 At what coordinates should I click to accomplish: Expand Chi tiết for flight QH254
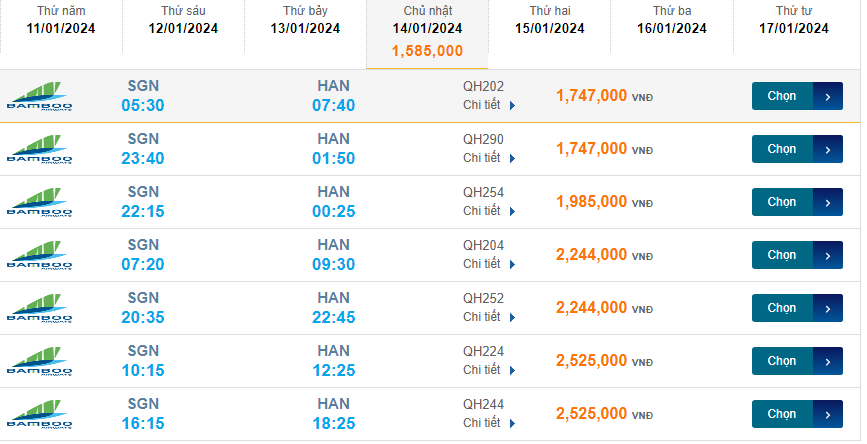click(489, 211)
